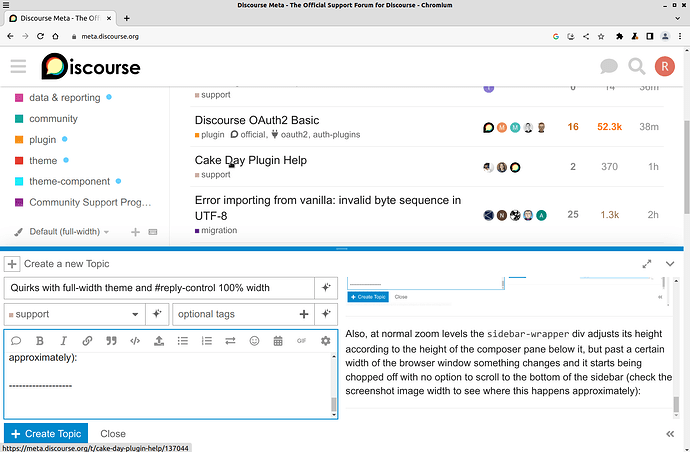The height and width of the screenshot is (452, 690).
Task: Click the topic title input field
Action: click(159, 288)
